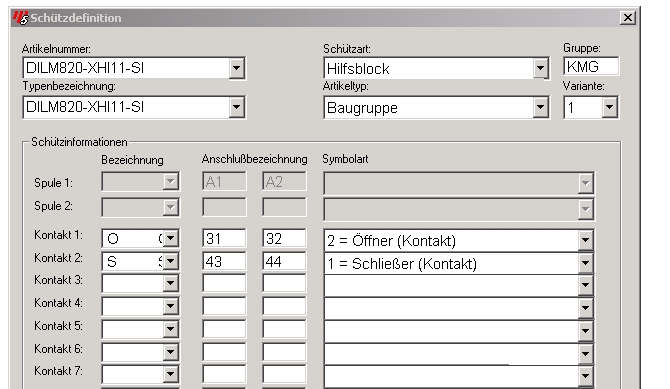Click Kontakt 2 first terminal field 43
Screen dimensions: 670x389
tap(224, 261)
